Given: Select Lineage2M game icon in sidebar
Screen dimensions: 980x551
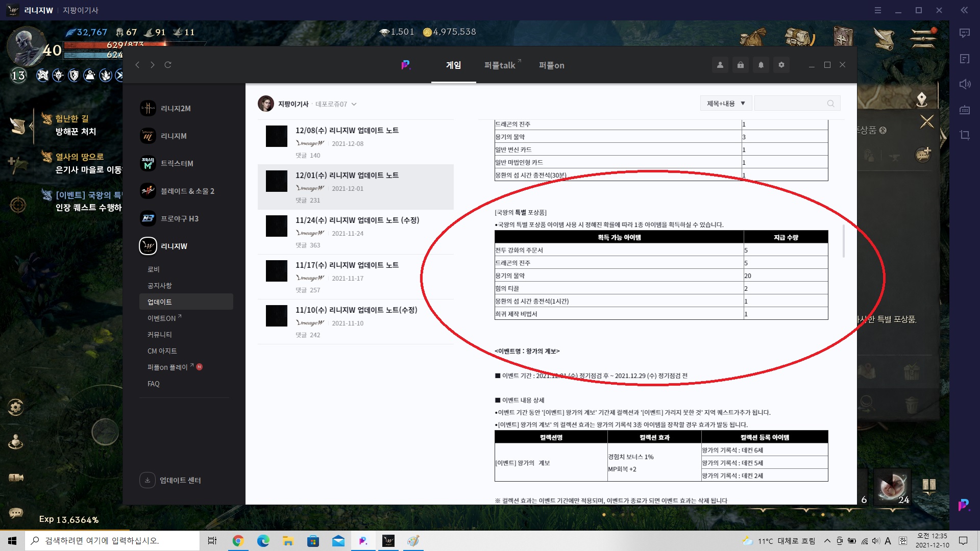Looking at the screenshot, I should point(148,108).
